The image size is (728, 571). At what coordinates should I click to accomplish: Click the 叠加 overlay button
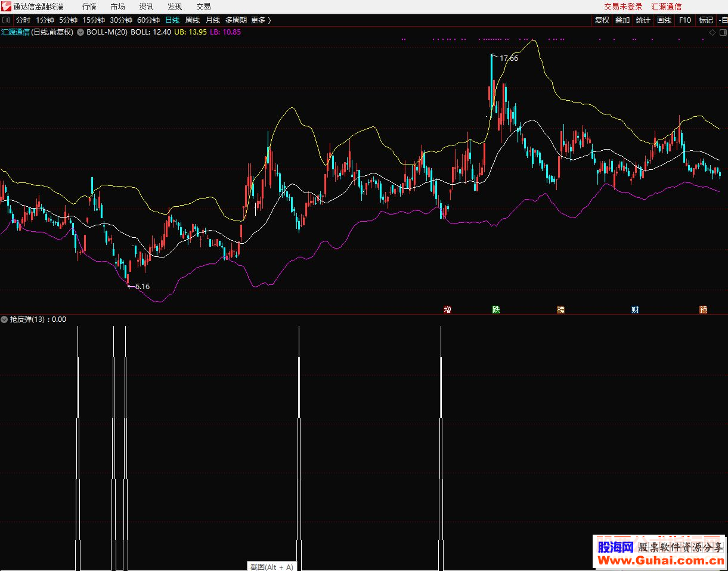click(622, 20)
